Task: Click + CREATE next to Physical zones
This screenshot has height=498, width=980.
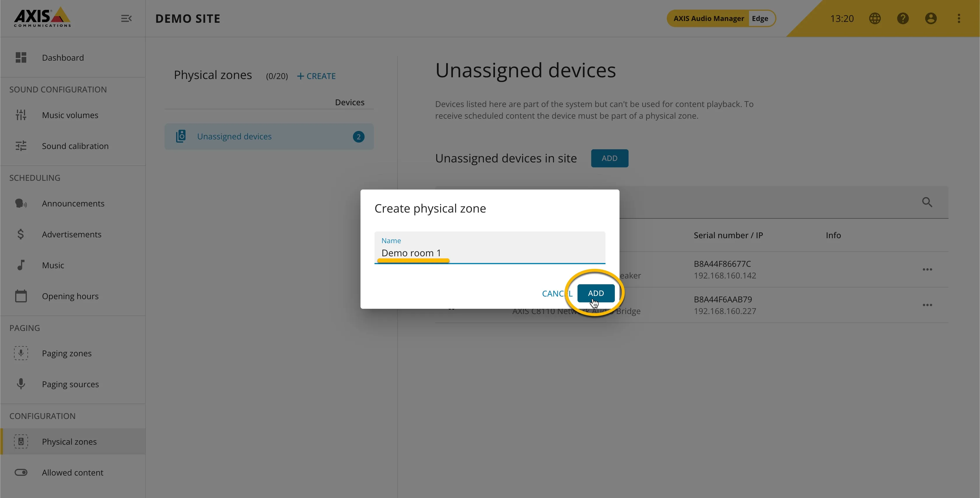Action: click(x=316, y=76)
